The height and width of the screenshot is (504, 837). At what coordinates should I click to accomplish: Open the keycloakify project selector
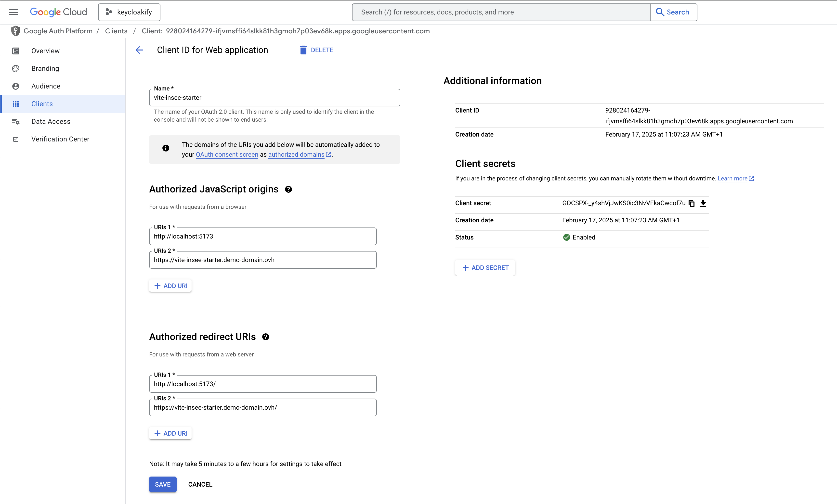pos(129,12)
